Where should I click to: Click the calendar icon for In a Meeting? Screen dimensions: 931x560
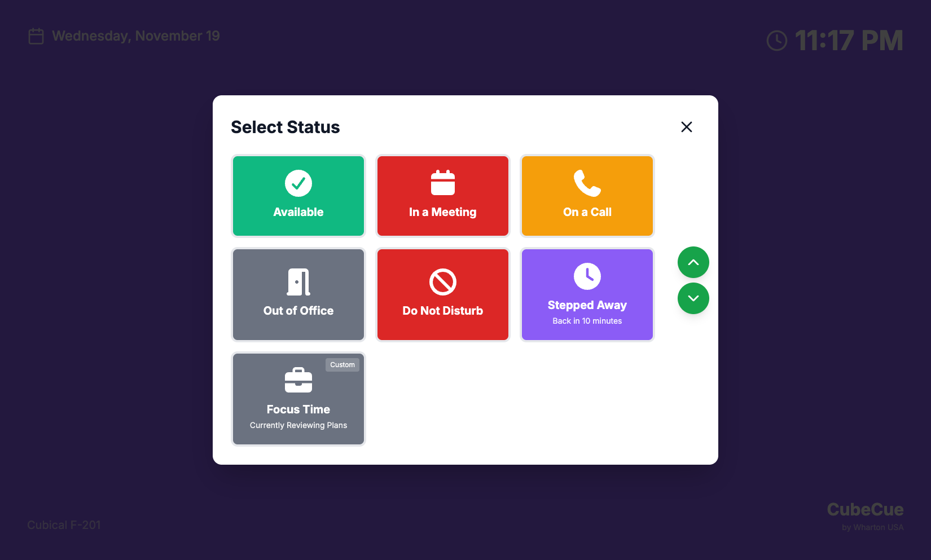(443, 183)
